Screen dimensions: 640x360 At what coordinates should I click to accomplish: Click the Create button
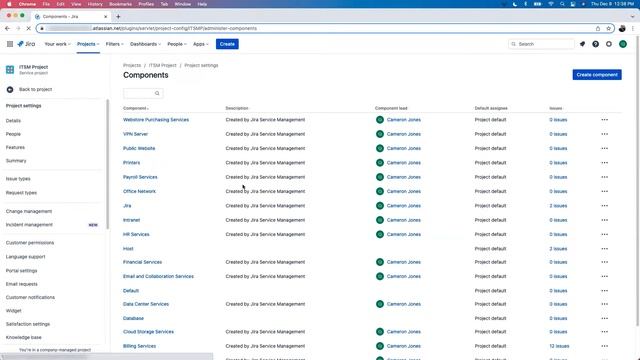(227, 44)
